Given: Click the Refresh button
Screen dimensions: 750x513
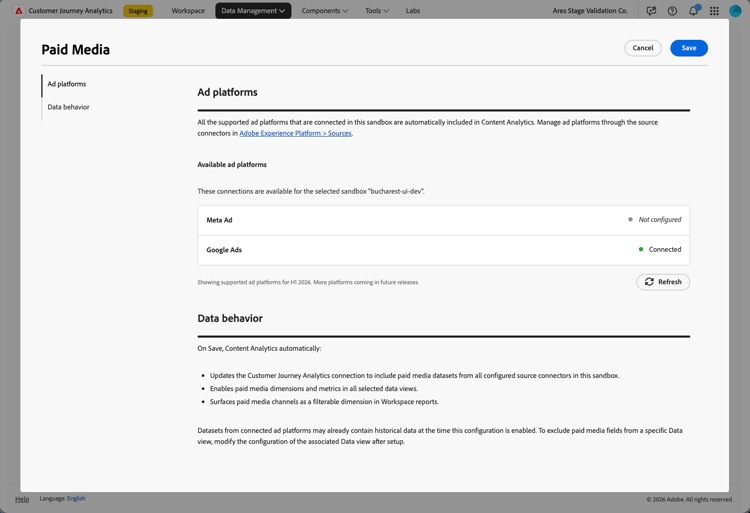Looking at the screenshot, I should coord(663,282).
